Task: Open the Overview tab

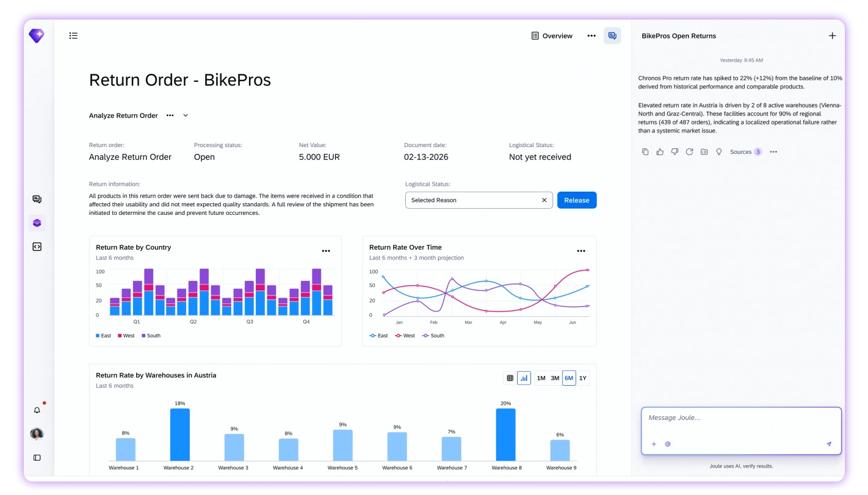Action: (x=552, y=36)
